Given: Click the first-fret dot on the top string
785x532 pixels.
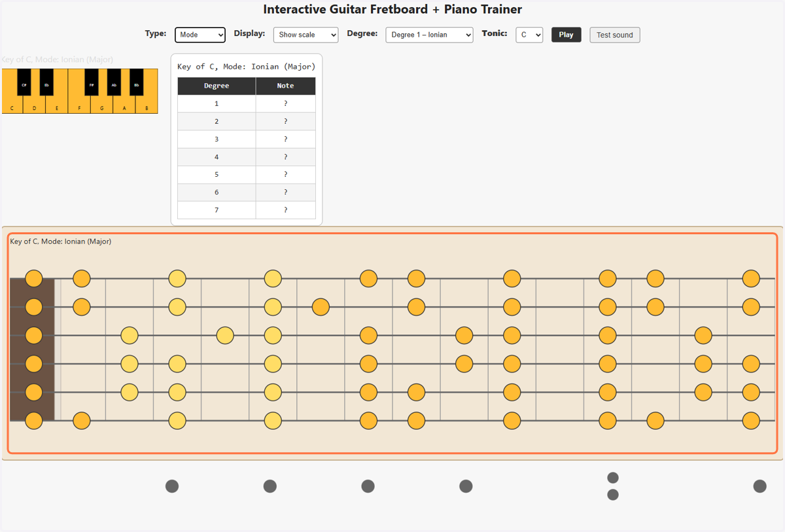Looking at the screenshot, I should [81, 278].
